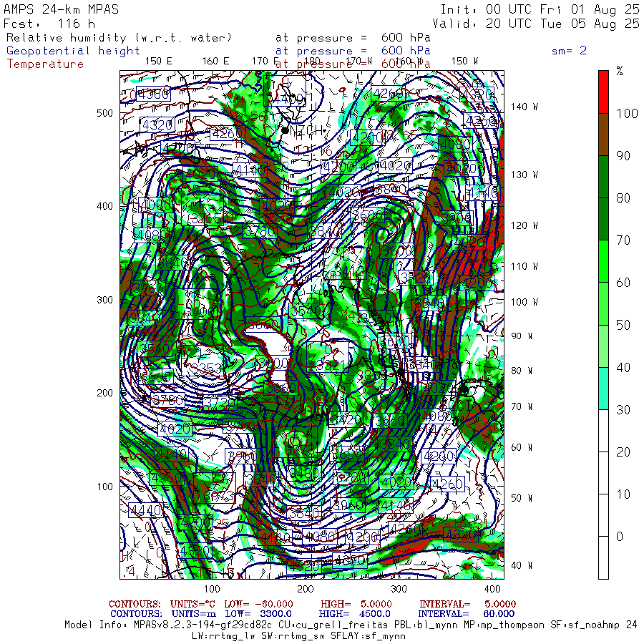
Task: Click the "130 W" longitude label
Action: 525,175
